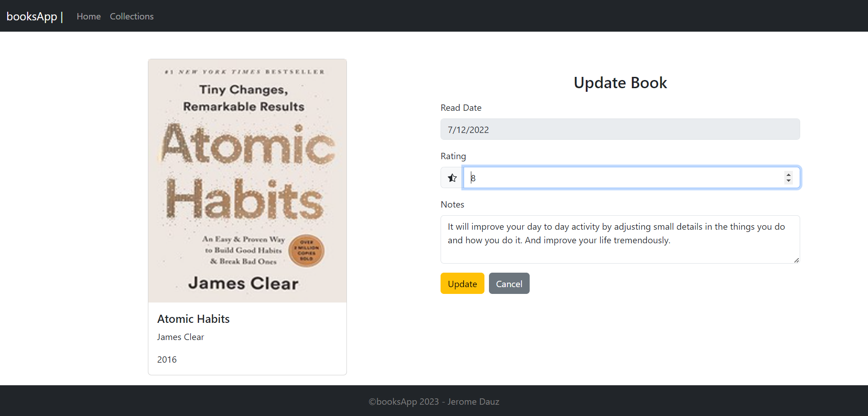The image size is (868, 416).
Task: Click the Rating label
Action: pyautogui.click(x=453, y=156)
